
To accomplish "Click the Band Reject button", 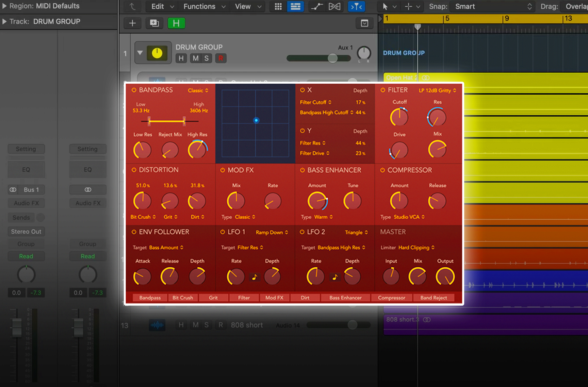I will point(433,298).
